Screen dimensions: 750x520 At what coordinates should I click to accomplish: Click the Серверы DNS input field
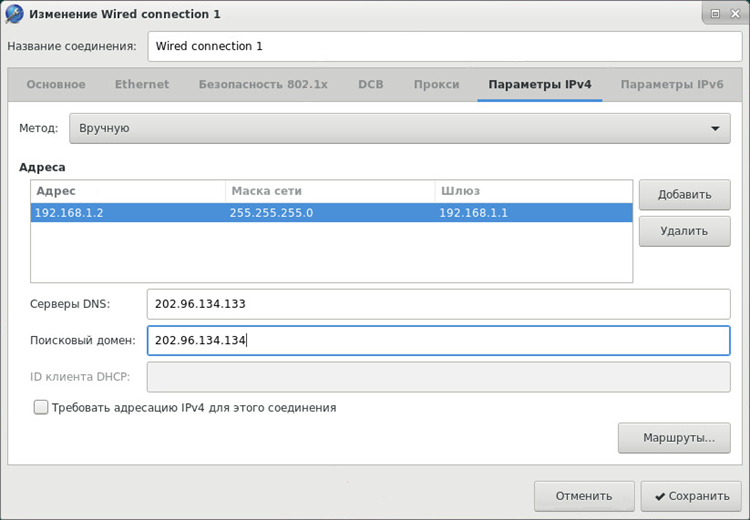coord(438,304)
